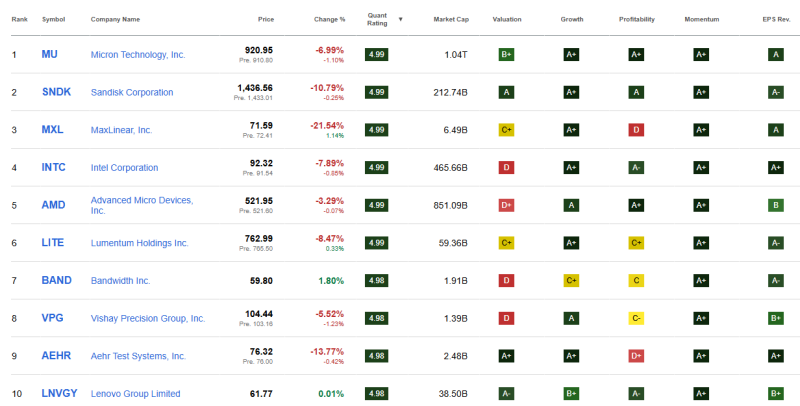Select the 1,436.56 price value
This screenshot has height=406, width=800.
(x=255, y=88)
